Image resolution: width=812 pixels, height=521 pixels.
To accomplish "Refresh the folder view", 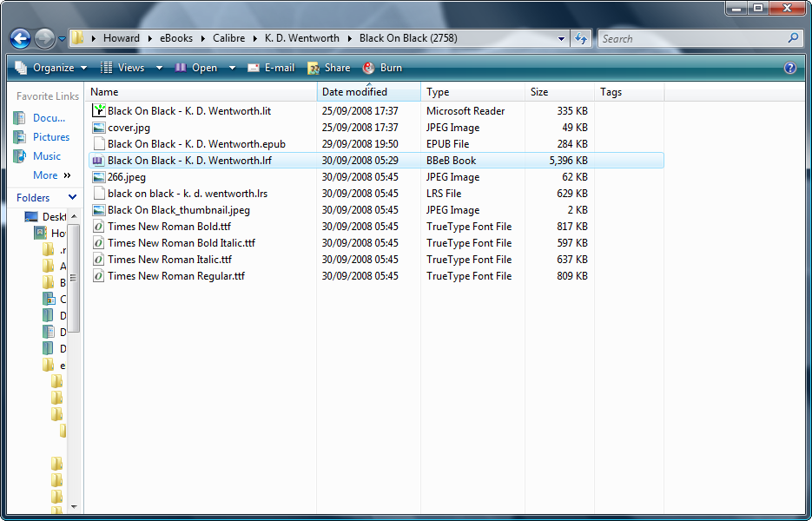I will pos(581,38).
